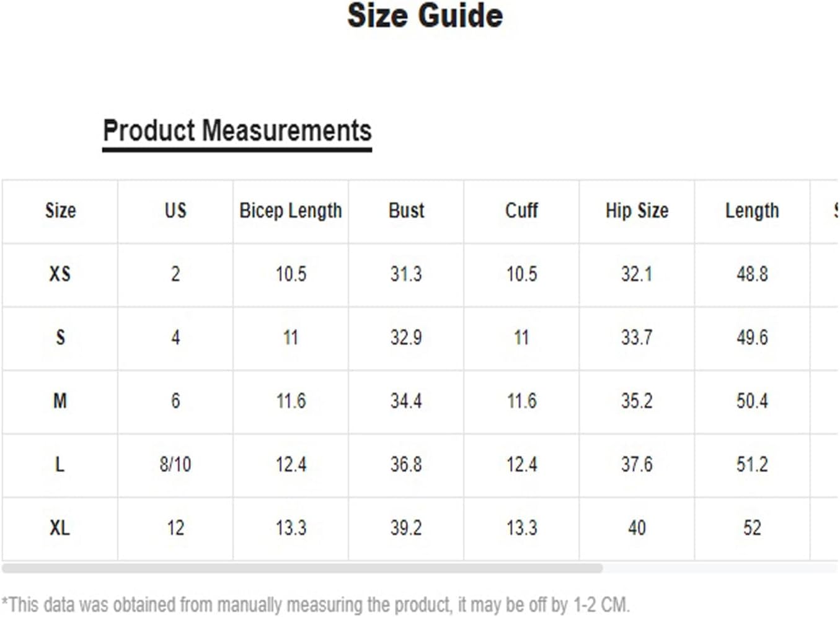Click the Bust column header
This screenshot has height=617, width=840.
point(406,211)
